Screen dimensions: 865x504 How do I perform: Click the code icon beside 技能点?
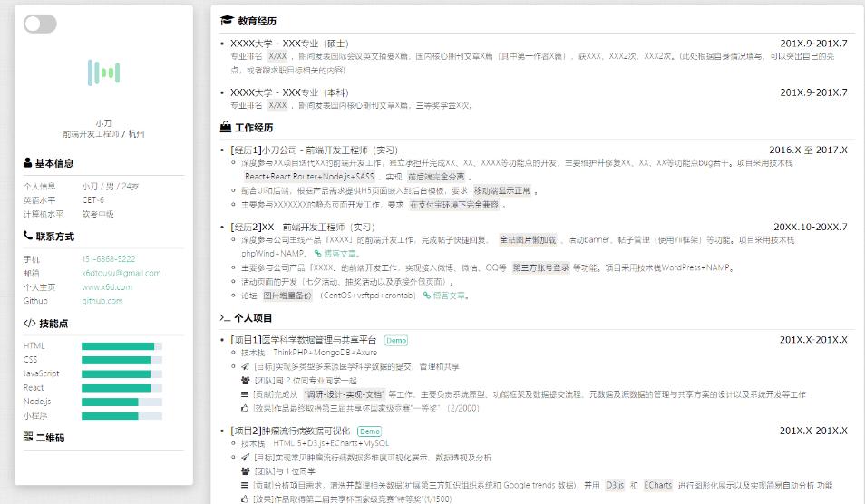click(x=29, y=323)
